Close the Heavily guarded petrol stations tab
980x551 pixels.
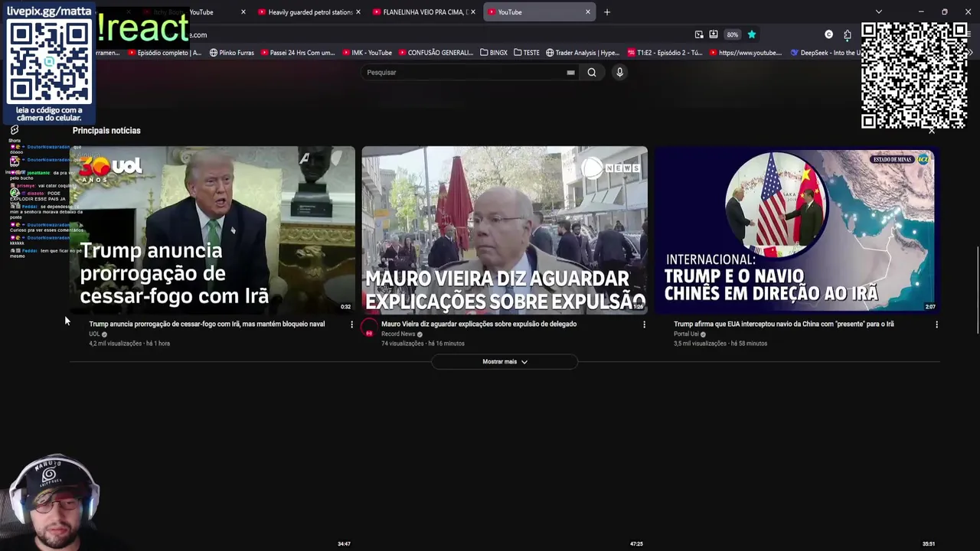(358, 12)
